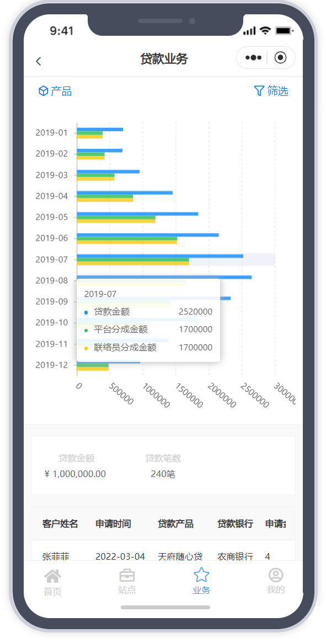Click the blue 2019-08 loan amount bar

pos(164,277)
